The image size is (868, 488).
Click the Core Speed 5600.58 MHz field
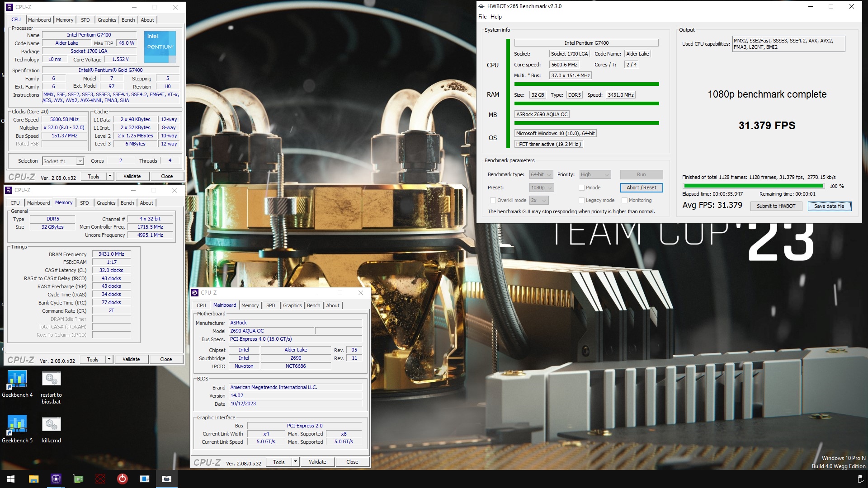[64, 120]
